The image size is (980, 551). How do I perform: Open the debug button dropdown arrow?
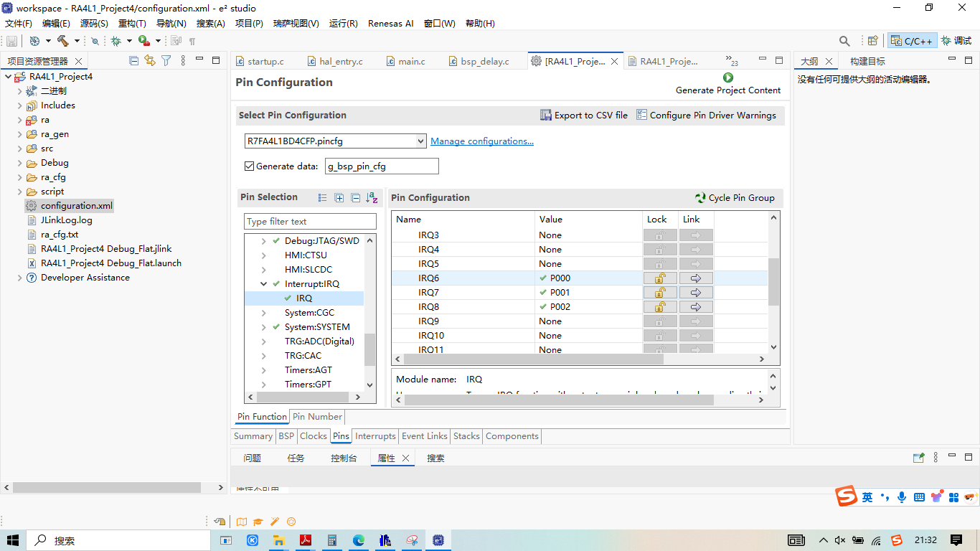[129, 41]
